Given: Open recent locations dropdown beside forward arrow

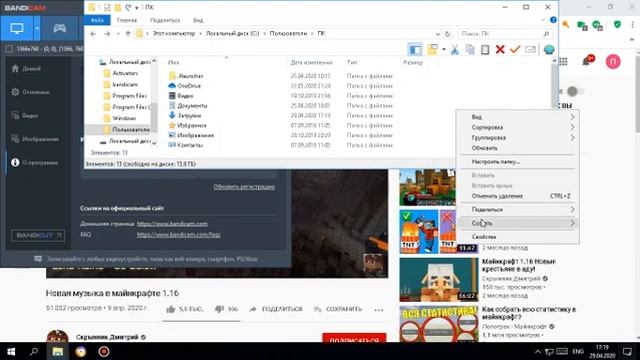Looking at the screenshot, I should [x=118, y=34].
